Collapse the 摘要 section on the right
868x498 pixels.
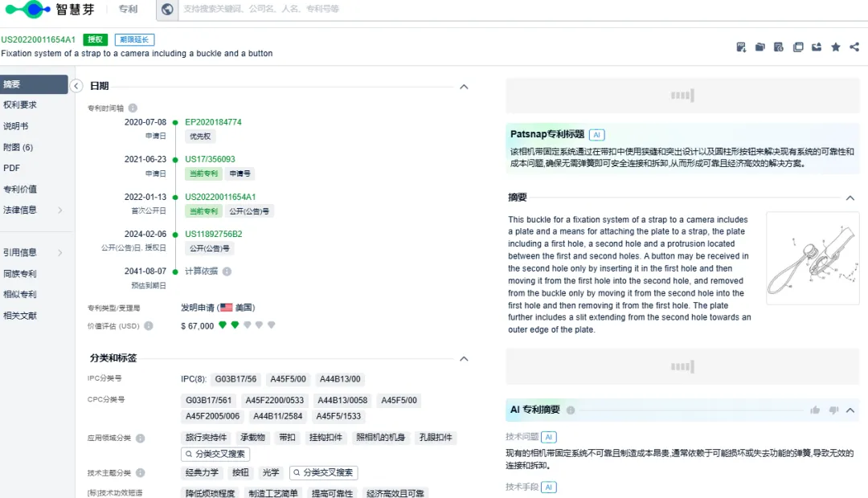pyautogui.click(x=850, y=198)
